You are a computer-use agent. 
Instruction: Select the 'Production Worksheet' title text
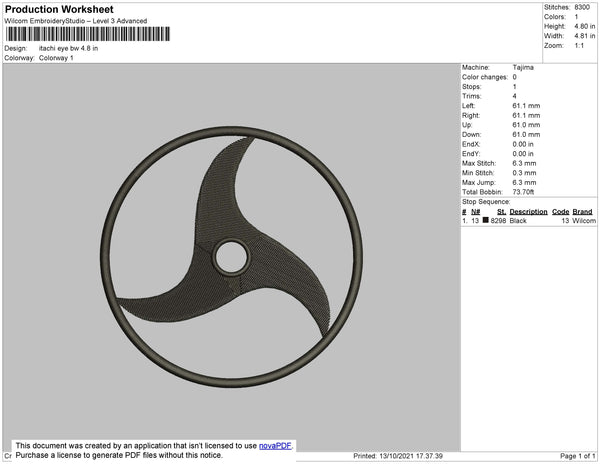click(59, 10)
